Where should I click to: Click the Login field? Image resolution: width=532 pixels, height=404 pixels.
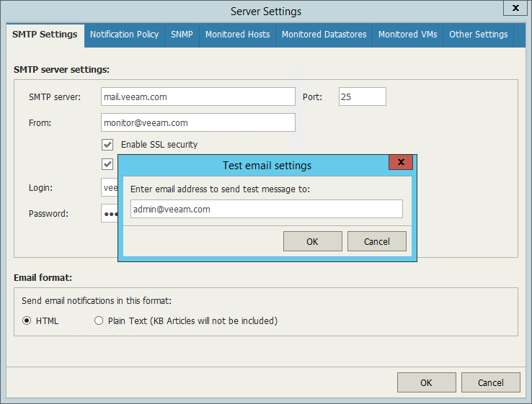click(x=110, y=187)
